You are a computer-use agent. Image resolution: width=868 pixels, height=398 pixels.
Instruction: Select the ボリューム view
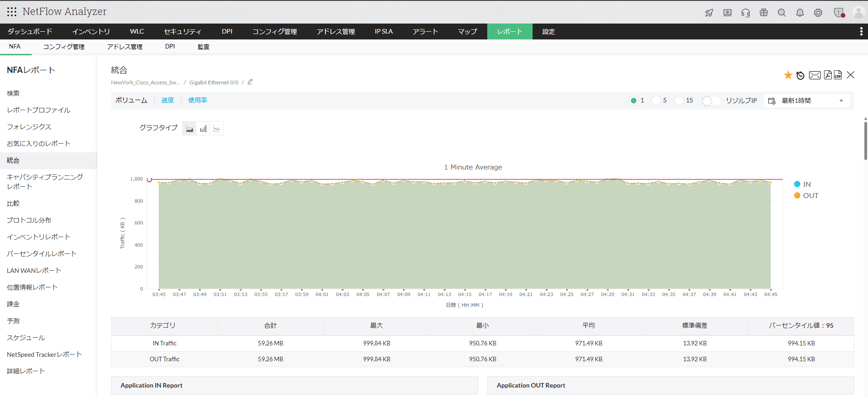pyautogui.click(x=131, y=100)
